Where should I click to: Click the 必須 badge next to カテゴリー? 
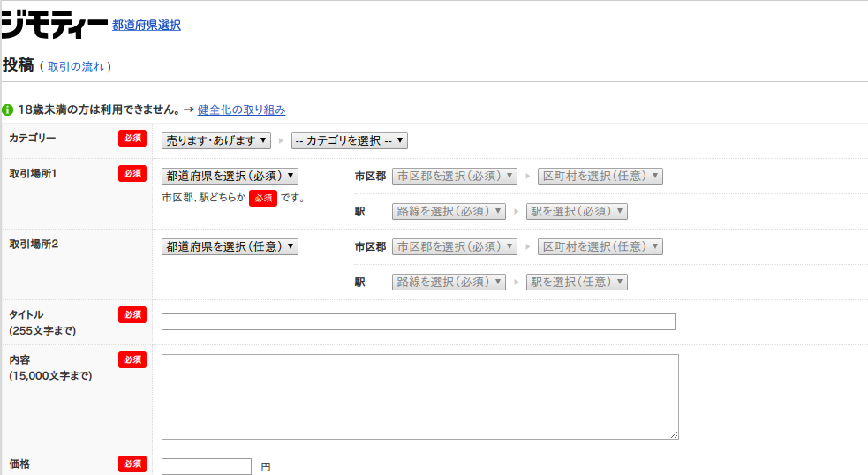click(x=132, y=138)
